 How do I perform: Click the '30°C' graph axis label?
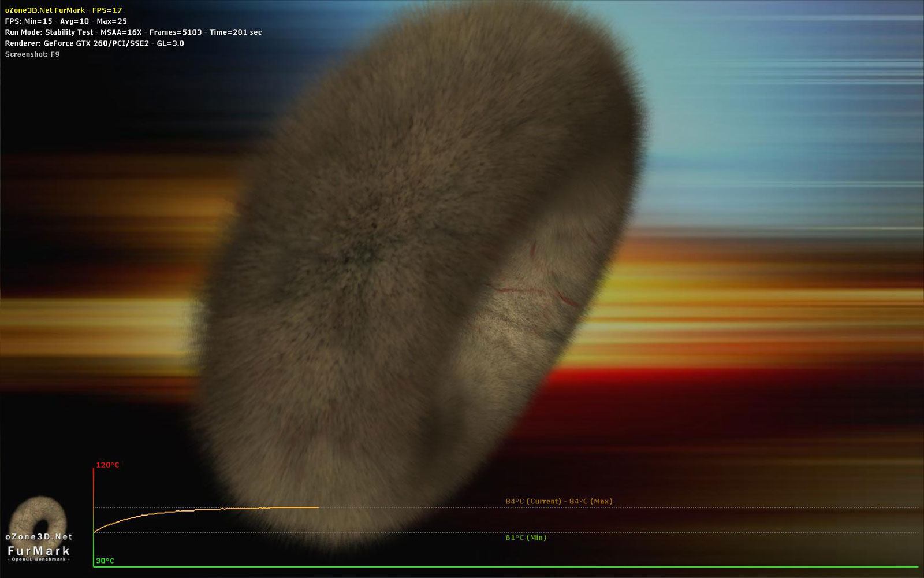coord(105,561)
